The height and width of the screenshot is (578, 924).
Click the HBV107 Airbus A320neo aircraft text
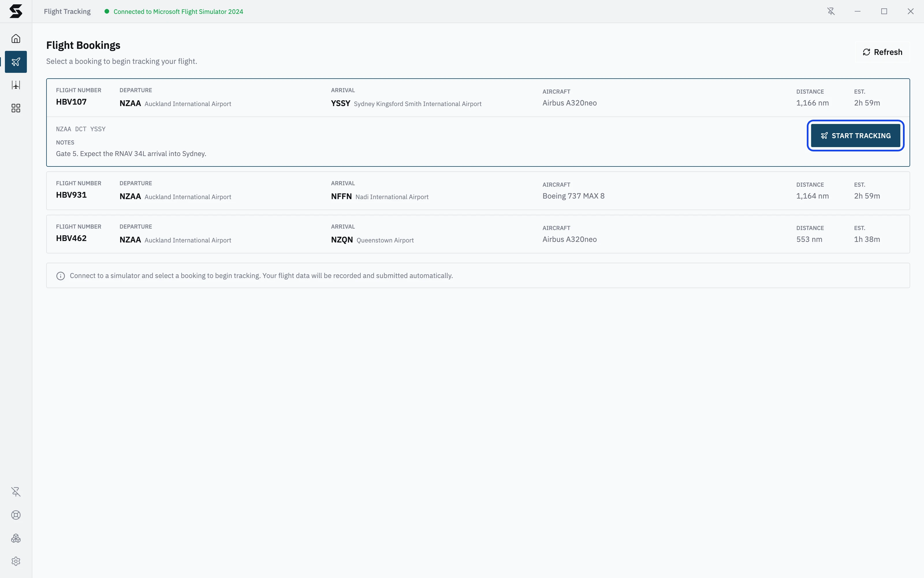click(x=569, y=103)
